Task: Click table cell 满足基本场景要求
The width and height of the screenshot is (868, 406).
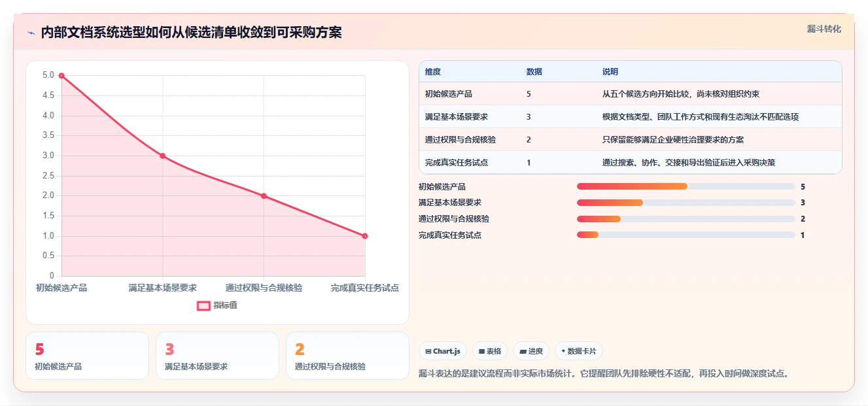Action: point(457,117)
